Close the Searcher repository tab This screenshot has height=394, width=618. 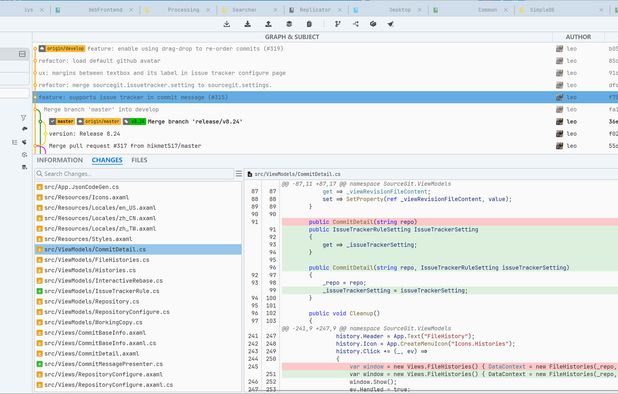[275, 10]
